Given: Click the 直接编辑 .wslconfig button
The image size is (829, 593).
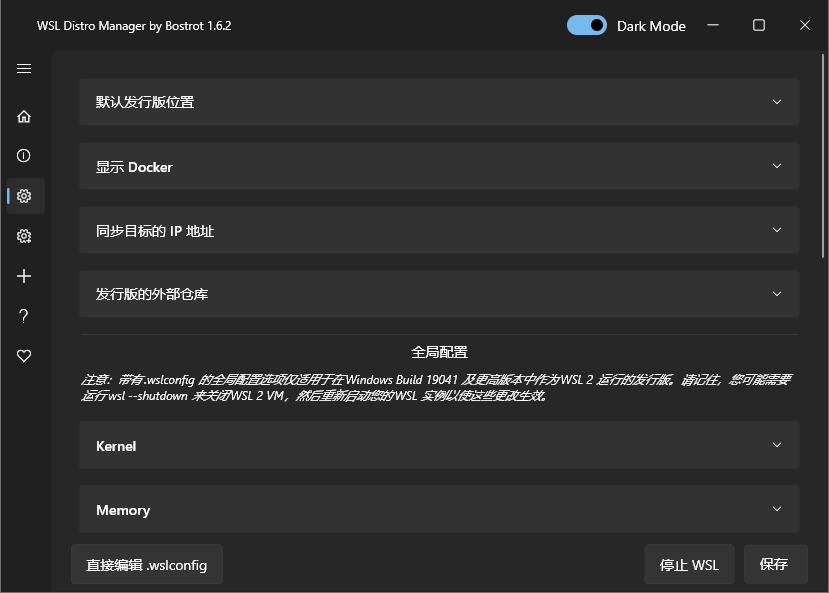Looking at the screenshot, I should pos(146,565).
